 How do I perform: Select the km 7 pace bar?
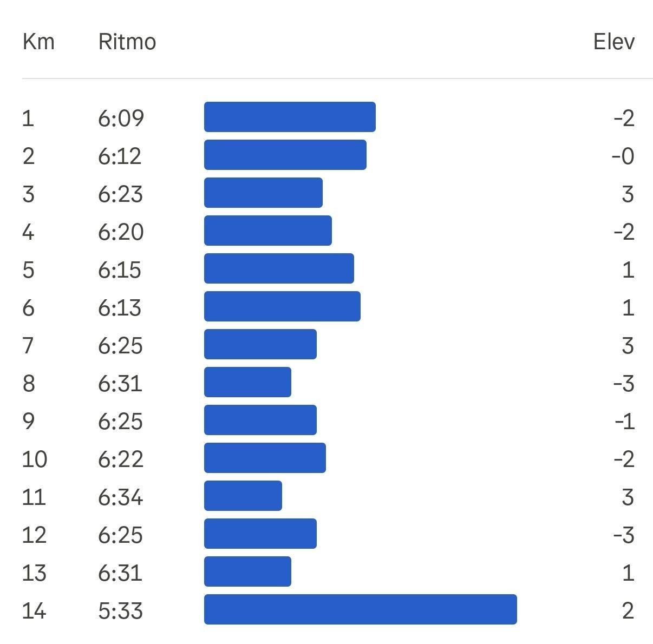coord(260,344)
